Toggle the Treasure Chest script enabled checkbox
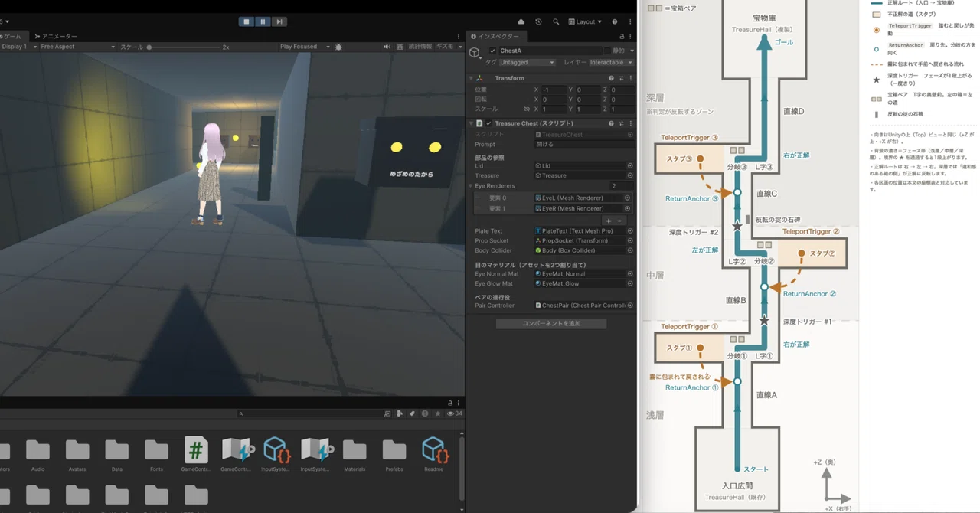Image resolution: width=980 pixels, height=513 pixels. [x=488, y=123]
